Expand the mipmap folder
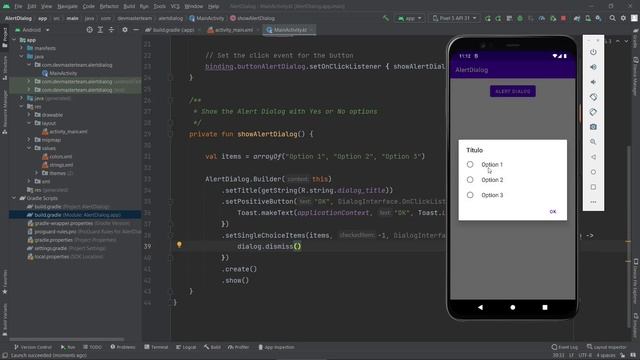 tap(29, 140)
